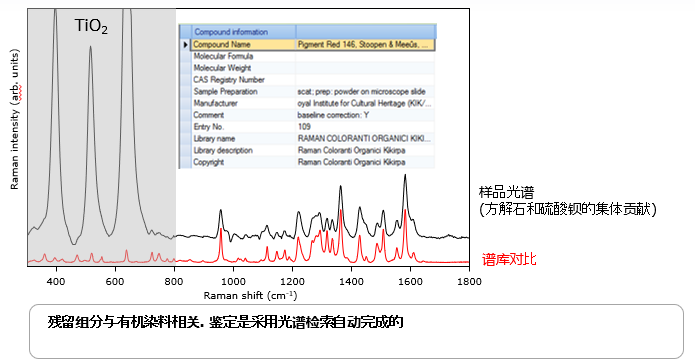Screen dimensions: 695x363
Task: Select the Library description row label
Action: point(223,150)
